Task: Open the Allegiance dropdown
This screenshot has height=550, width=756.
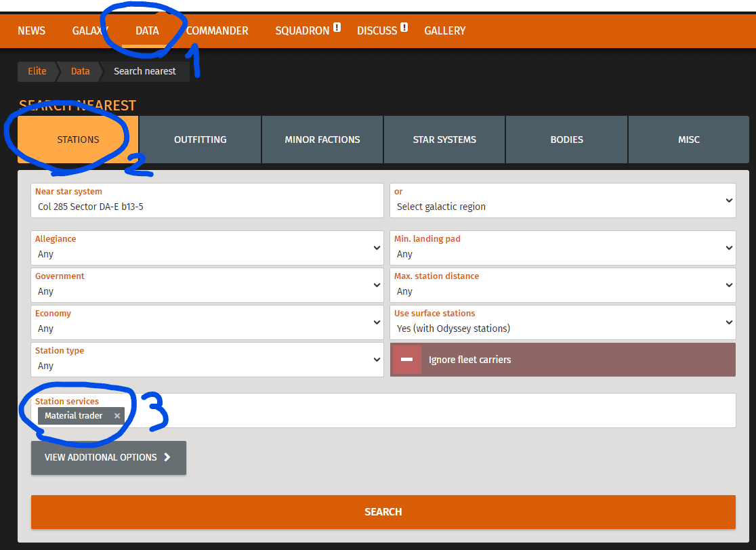Action: (207, 248)
